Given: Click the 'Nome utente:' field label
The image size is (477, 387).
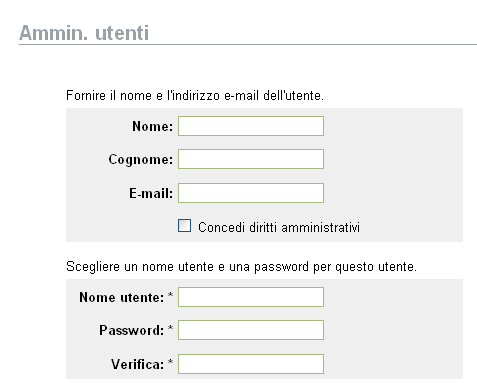Looking at the screenshot, I should coord(122,297).
